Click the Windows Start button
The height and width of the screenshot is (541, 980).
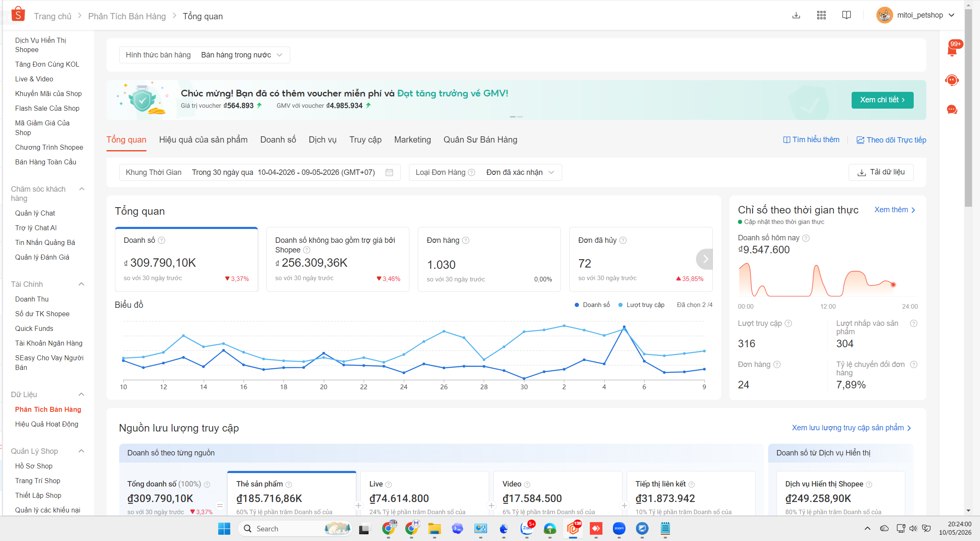coord(224,528)
